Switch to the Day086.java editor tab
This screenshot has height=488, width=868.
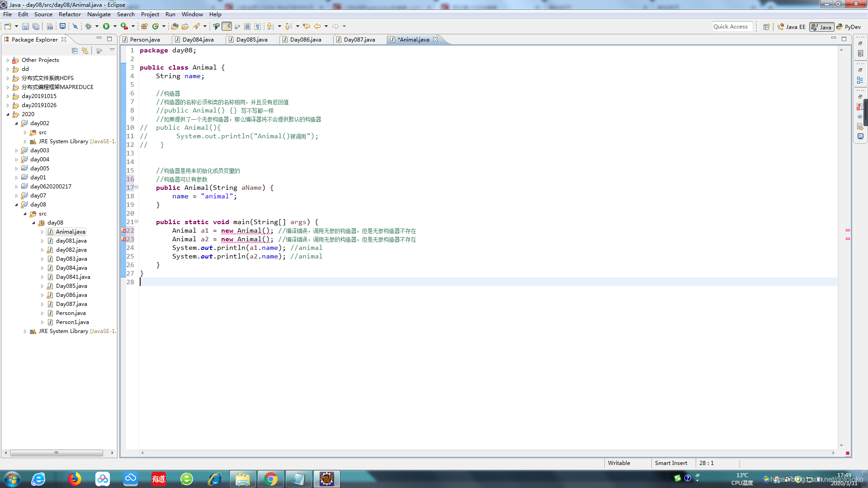(x=305, y=40)
